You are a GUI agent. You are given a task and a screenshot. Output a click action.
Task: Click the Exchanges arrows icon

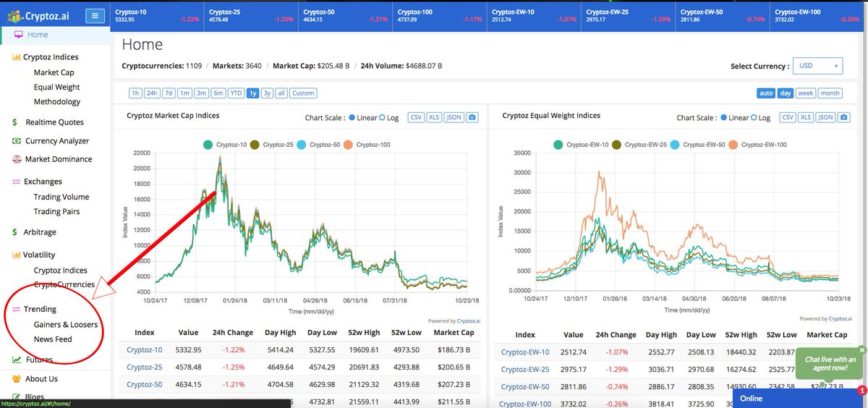click(x=16, y=182)
